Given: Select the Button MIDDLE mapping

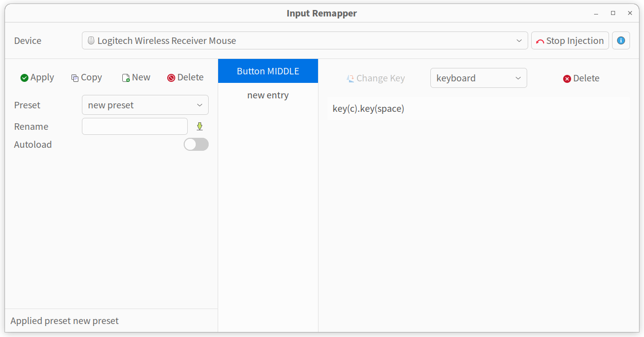Looking at the screenshot, I should [268, 71].
